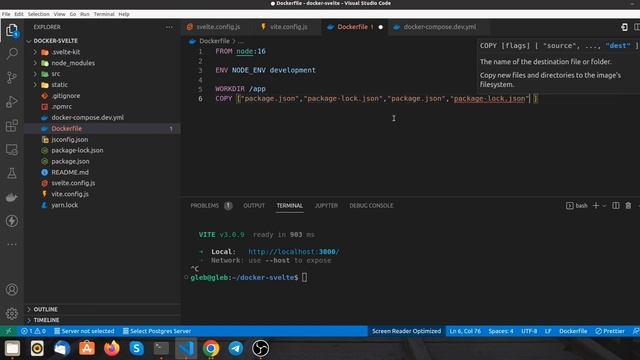Launch Firefox from the dock
Viewport: 640px width, 360px height.
[111, 348]
